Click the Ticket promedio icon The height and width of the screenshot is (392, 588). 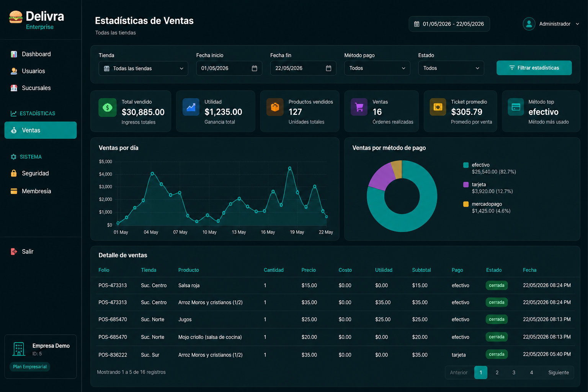(438, 107)
